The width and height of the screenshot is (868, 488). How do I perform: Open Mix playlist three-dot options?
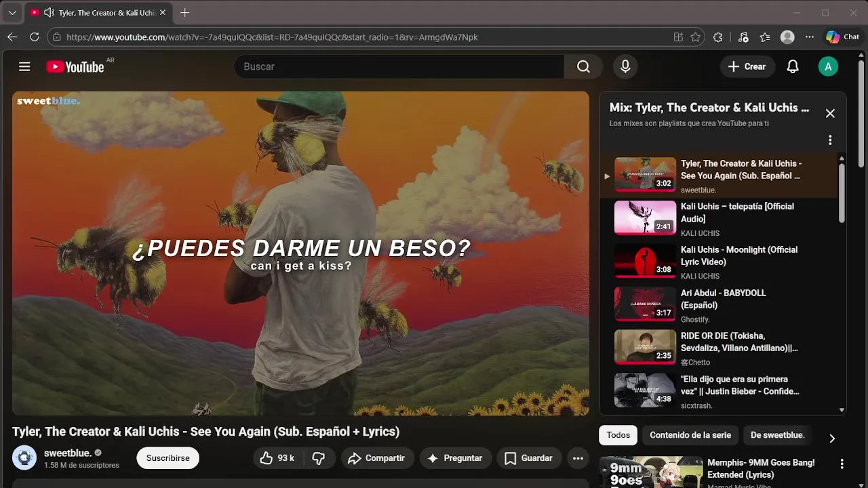(x=830, y=140)
